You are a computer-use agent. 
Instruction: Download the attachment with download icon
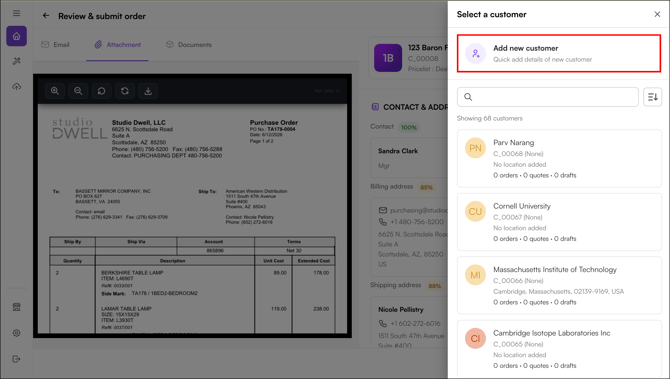148,91
